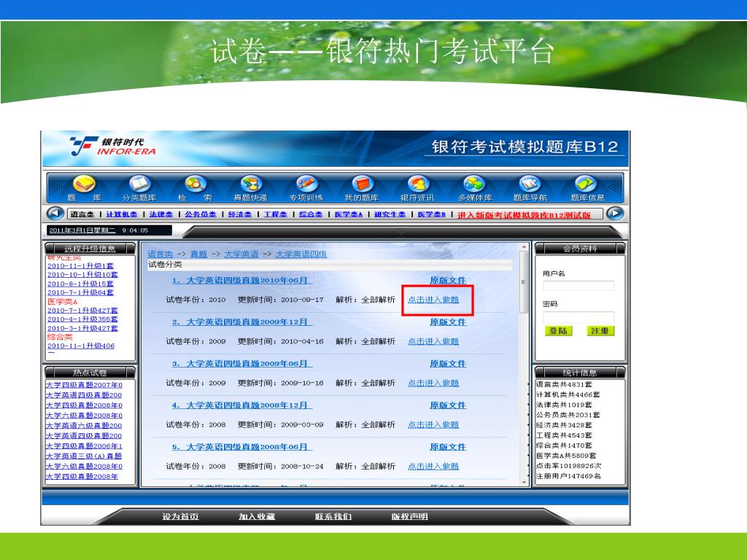Viewport: 747px width, 560px height.
Task: Click 原版文件 for the 2010年06月 paper
Action: point(448,281)
